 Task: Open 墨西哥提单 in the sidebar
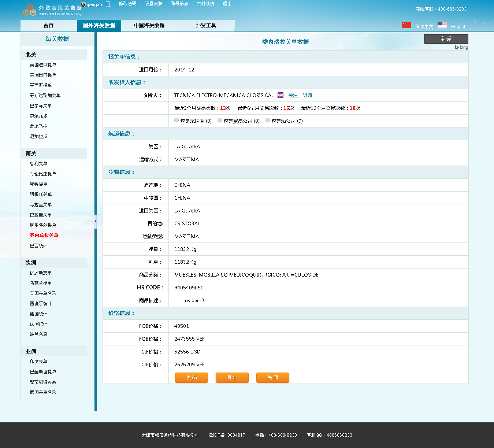point(41,85)
